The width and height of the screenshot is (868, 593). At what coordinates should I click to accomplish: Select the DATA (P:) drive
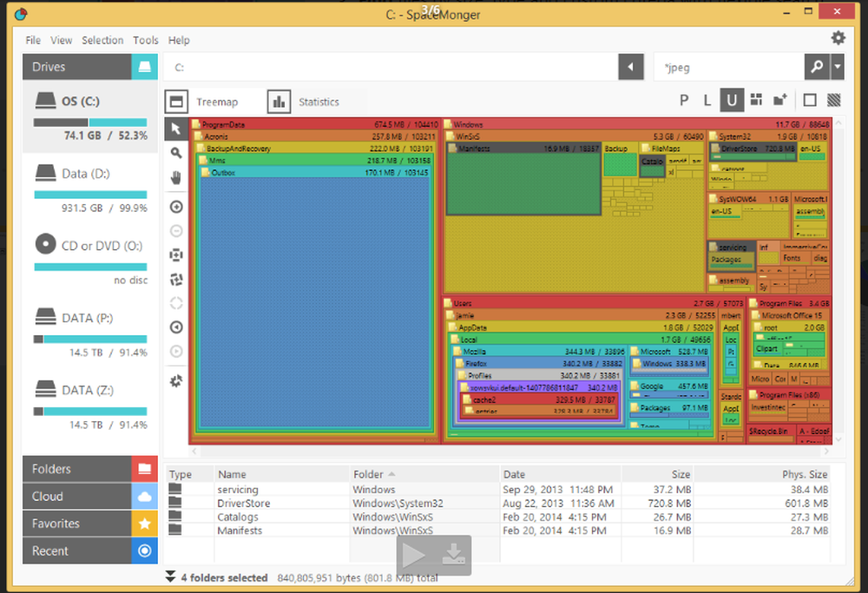pyautogui.click(x=90, y=333)
